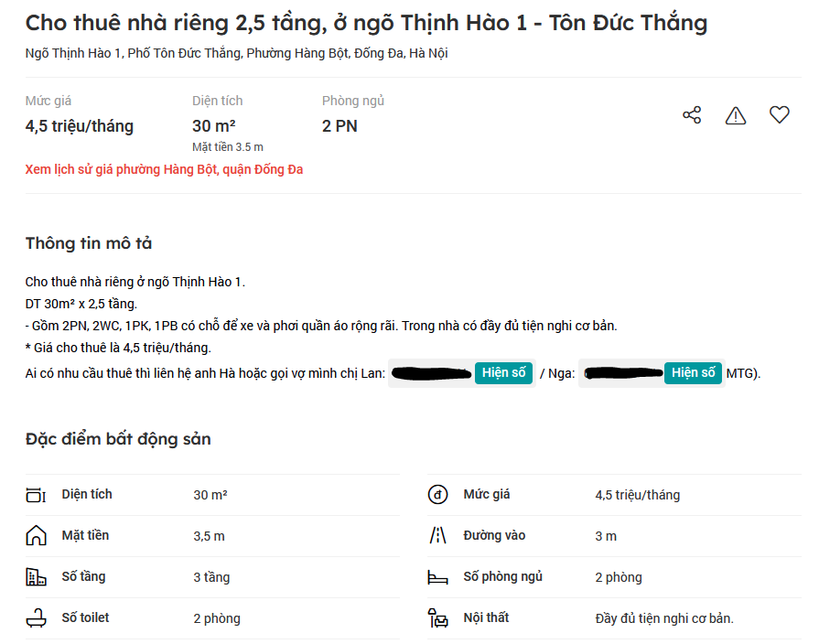Viewport: 819px width, 644px height.
Task: Click the furniture (Nội thất) icon
Action: (x=438, y=618)
